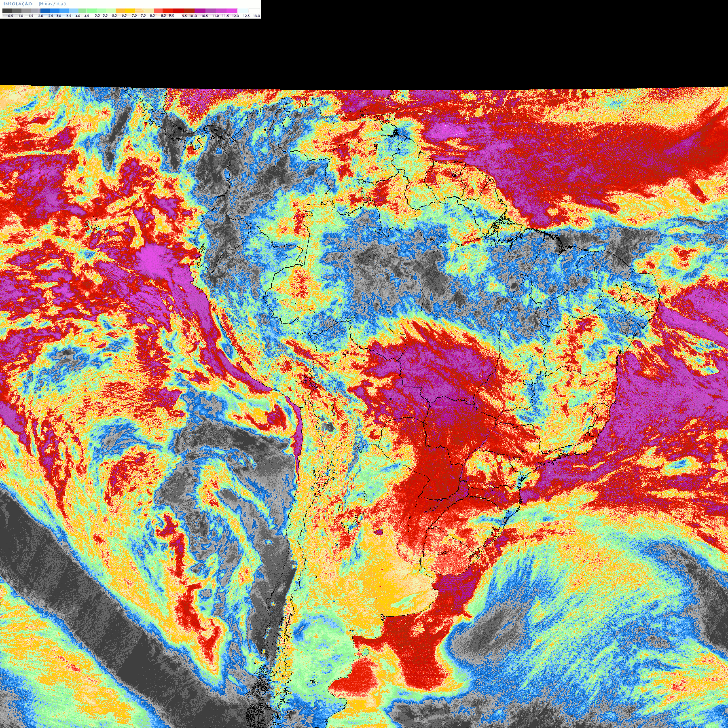Click the dark red swatch ending at 9.5

pos(178,11)
